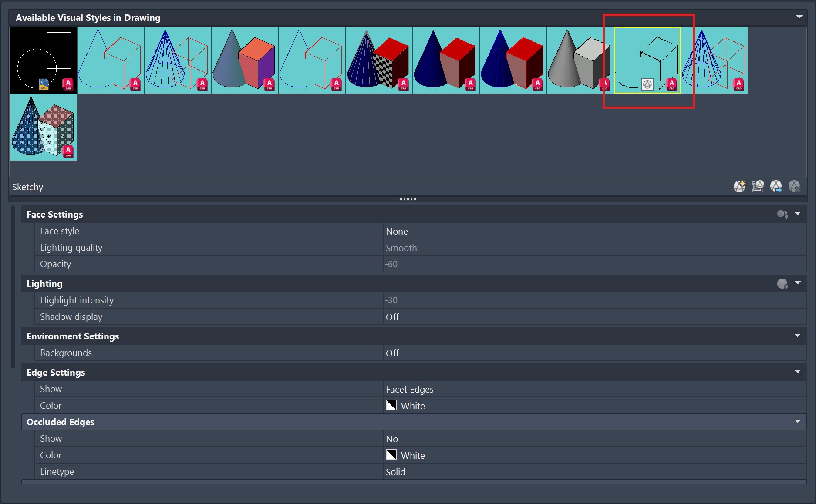Click Delete Selected Visual Style icon
Screen dimensions: 816x504
tap(794, 187)
